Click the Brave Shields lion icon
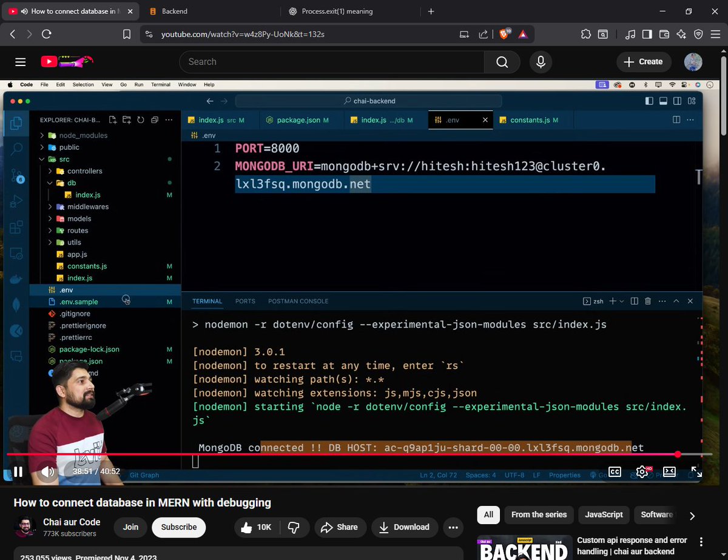This screenshot has width=728, height=560. tap(505, 35)
